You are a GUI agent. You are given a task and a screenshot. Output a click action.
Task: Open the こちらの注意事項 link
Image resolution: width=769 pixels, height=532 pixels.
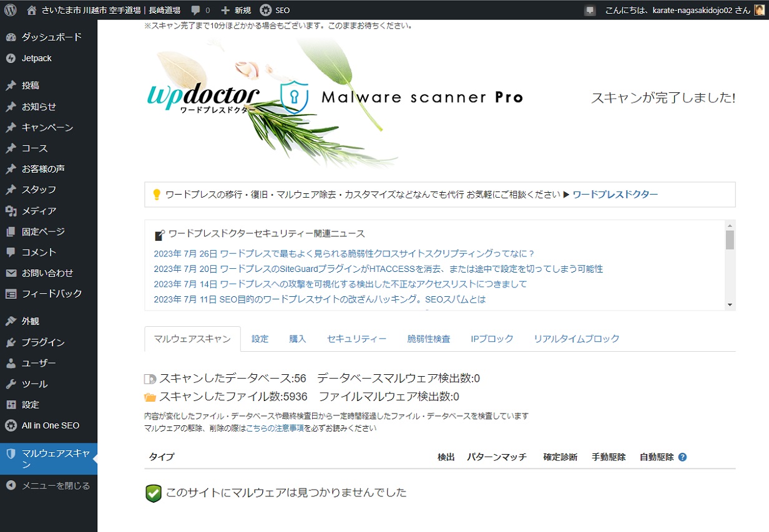pyautogui.click(x=275, y=428)
